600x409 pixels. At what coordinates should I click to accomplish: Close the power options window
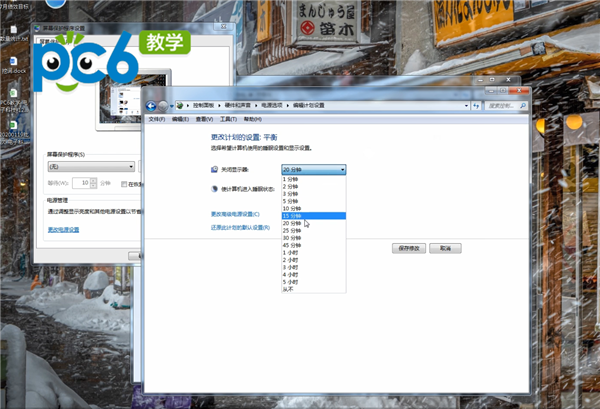[x=519, y=90]
